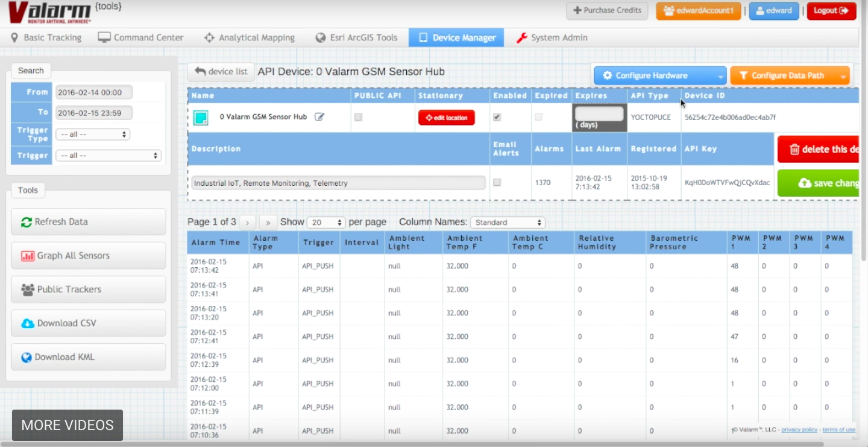Open Command Center tab
This screenshot has height=447, width=868.
[x=140, y=37]
